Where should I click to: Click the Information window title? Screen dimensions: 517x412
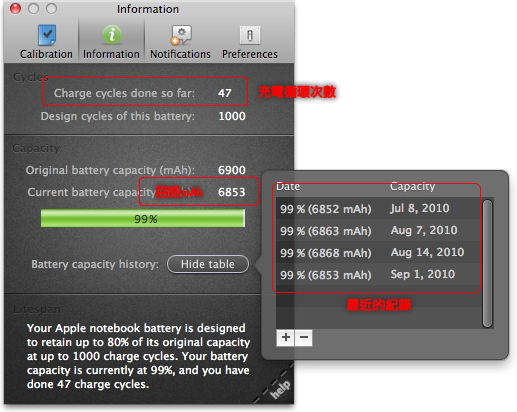pos(148,9)
